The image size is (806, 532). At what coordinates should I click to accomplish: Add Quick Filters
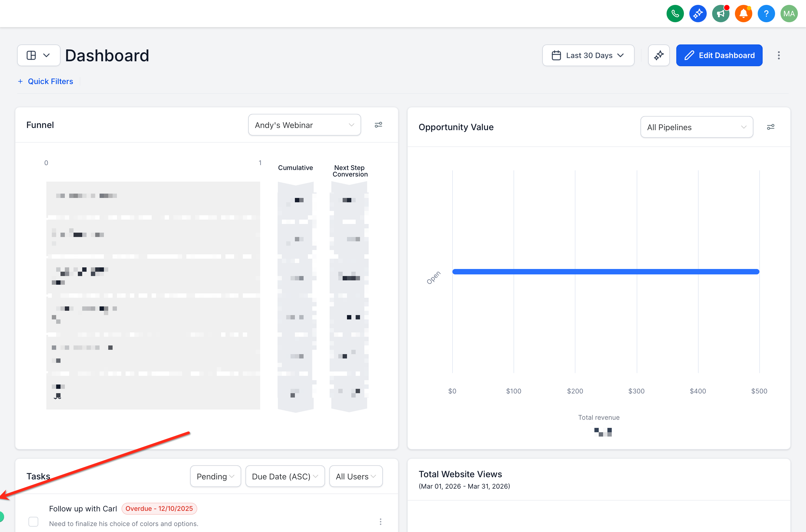point(46,81)
